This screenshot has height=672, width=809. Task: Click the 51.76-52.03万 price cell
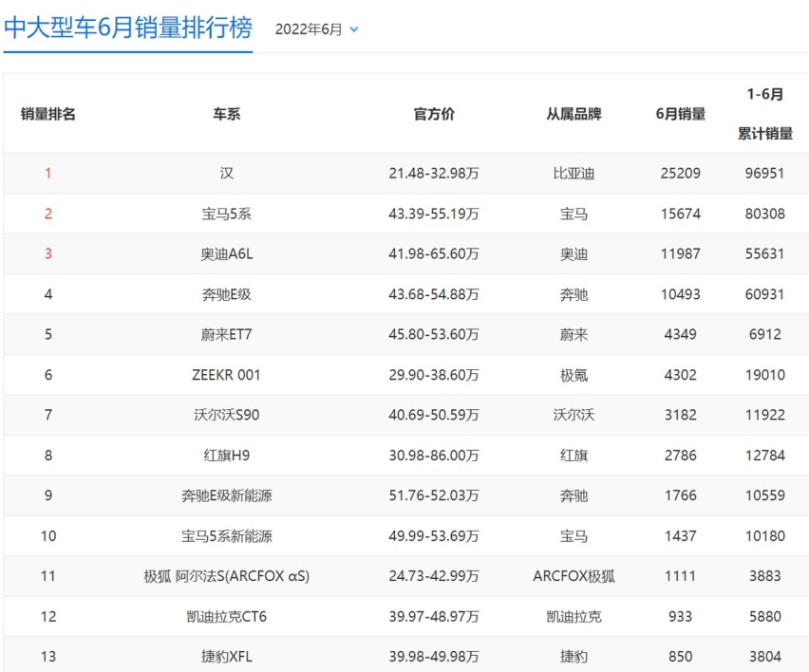point(434,495)
